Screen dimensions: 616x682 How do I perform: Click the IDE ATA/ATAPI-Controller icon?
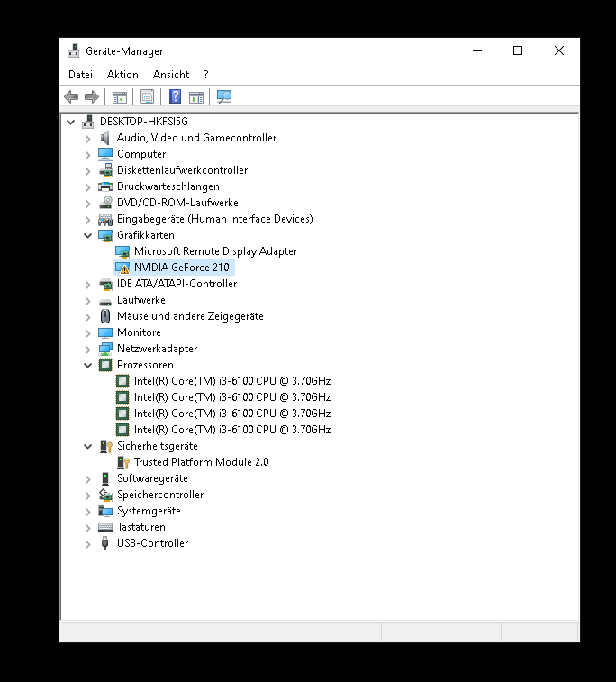[105, 284]
